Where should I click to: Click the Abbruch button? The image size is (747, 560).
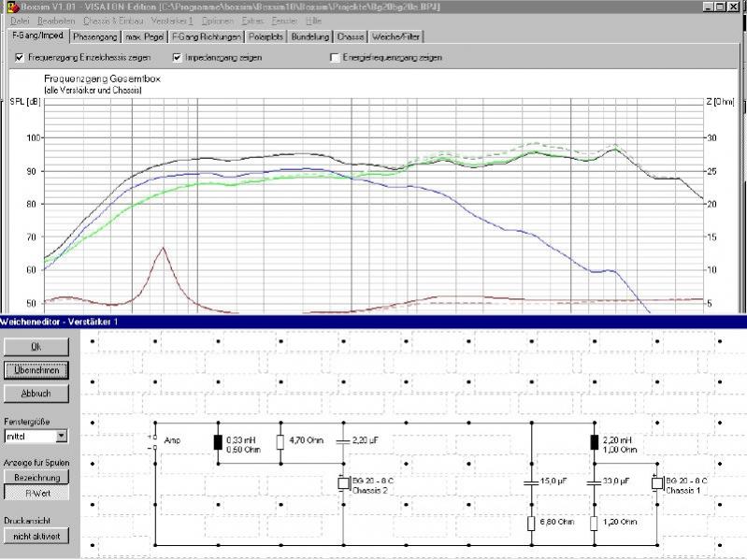(x=36, y=394)
